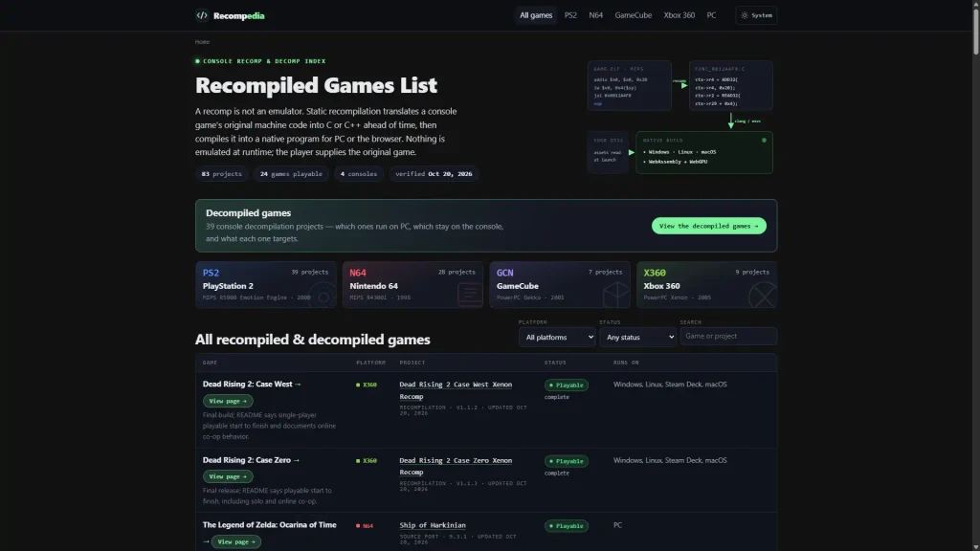Click the Home breadcrumb link
This screenshot has height=551, width=980.
[202, 42]
